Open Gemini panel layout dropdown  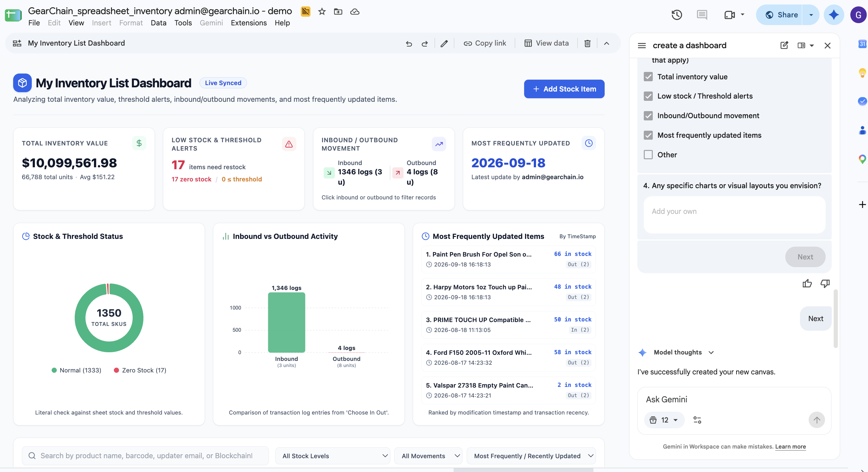pos(812,46)
